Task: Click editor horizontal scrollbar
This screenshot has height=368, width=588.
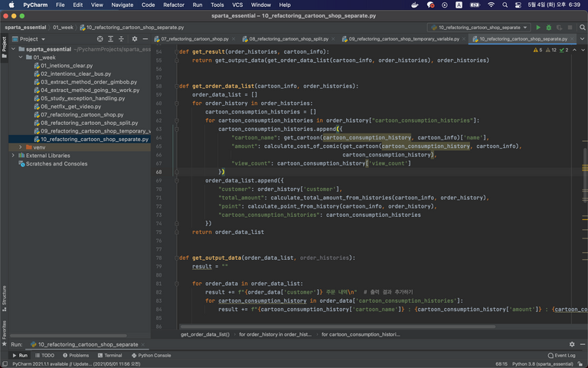Action: coord(338,327)
